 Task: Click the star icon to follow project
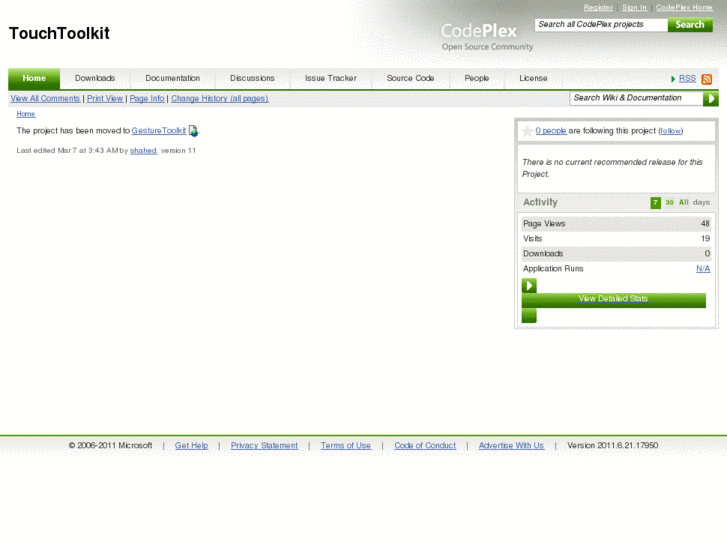(527, 131)
